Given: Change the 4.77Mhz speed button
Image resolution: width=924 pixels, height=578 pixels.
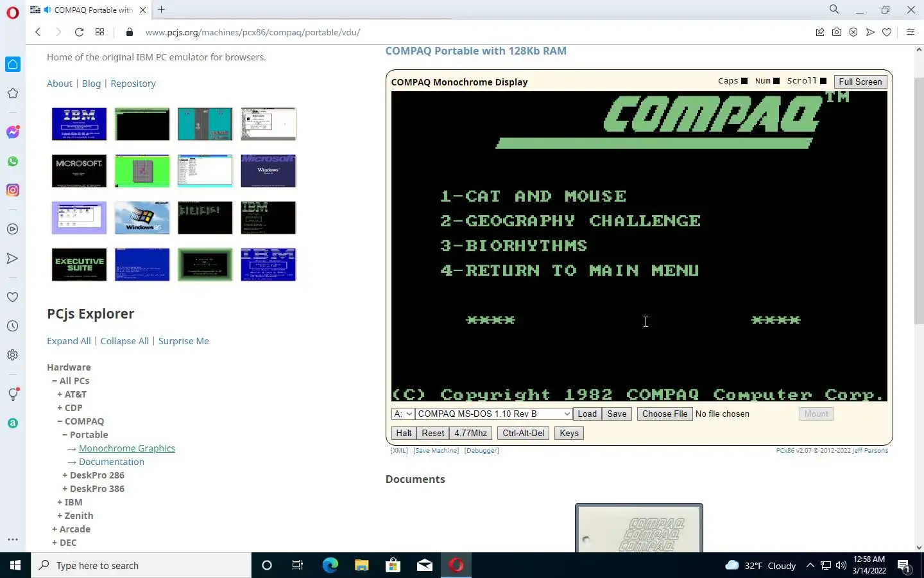Looking at the screenshot, I should click(470, 433).
